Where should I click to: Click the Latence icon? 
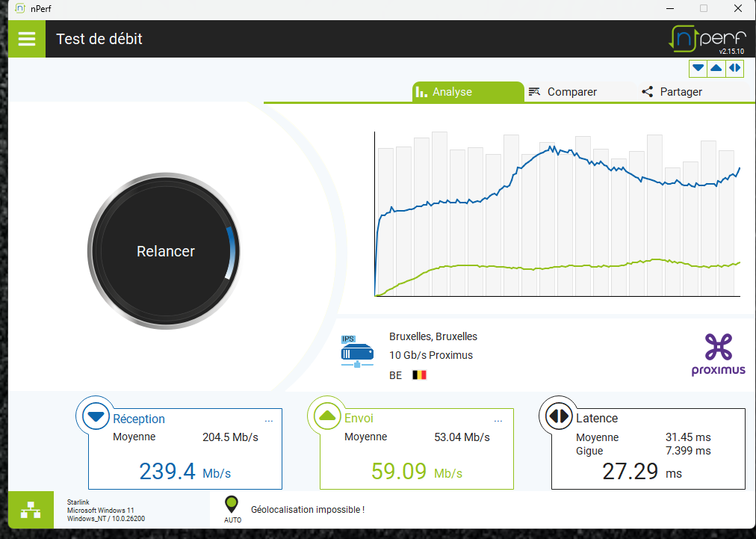[558, 416]
